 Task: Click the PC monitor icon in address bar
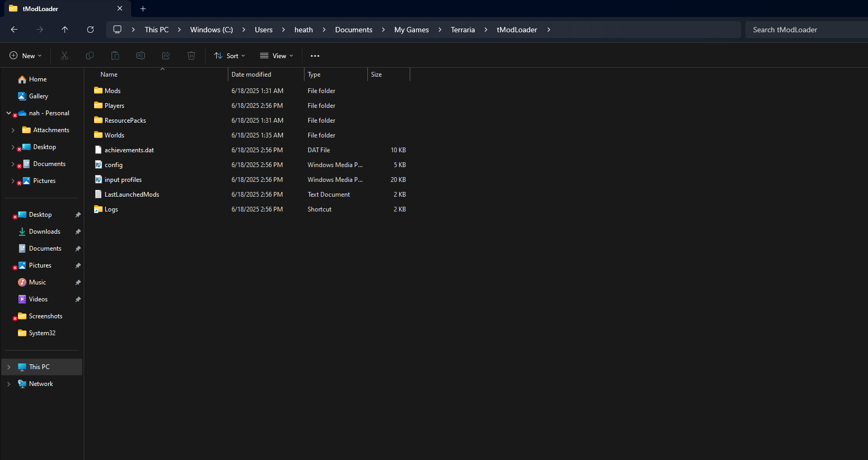pos(117,30)
